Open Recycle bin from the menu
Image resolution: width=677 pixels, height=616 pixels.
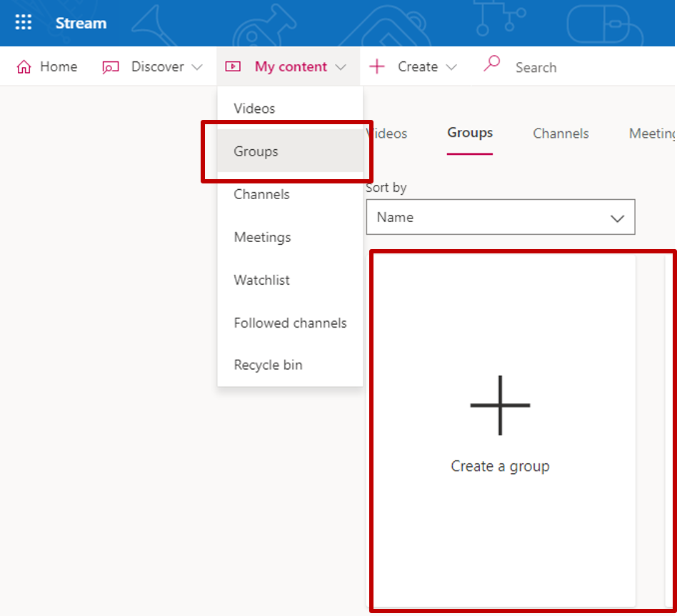[x=268, y=365]
